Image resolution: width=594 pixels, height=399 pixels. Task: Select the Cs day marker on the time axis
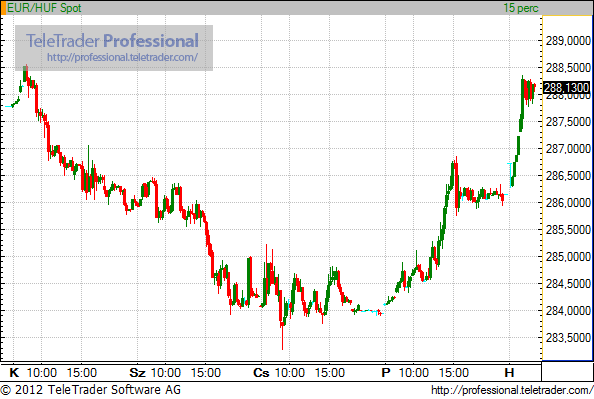pyautogui.click(x=261, y=372)
